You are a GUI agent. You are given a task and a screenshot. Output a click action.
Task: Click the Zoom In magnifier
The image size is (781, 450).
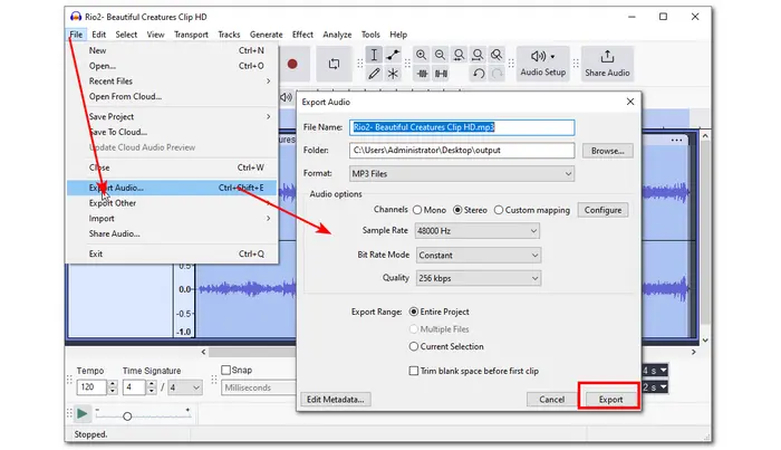pos(421,55)
